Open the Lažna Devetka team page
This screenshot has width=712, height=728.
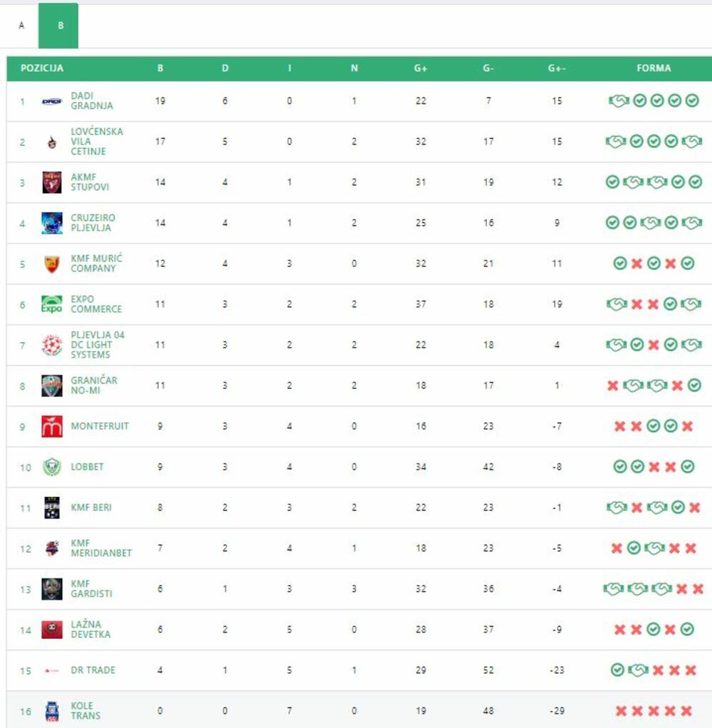[90, 629]
